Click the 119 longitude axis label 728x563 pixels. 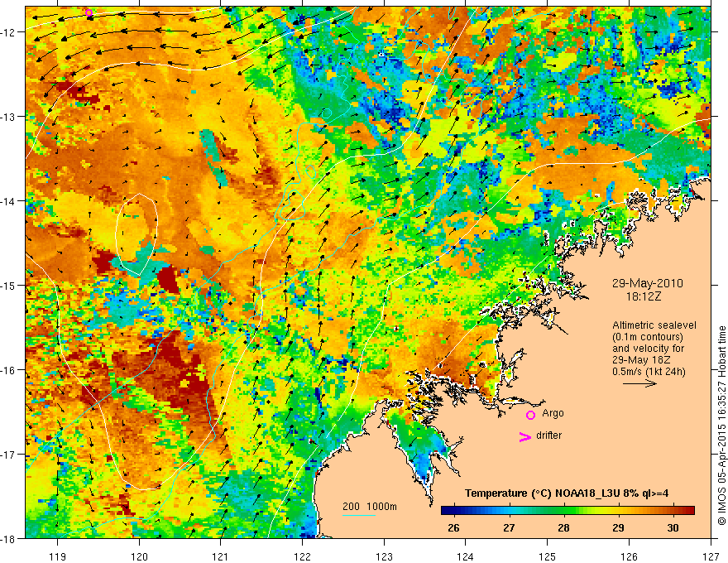pos(58,556)
